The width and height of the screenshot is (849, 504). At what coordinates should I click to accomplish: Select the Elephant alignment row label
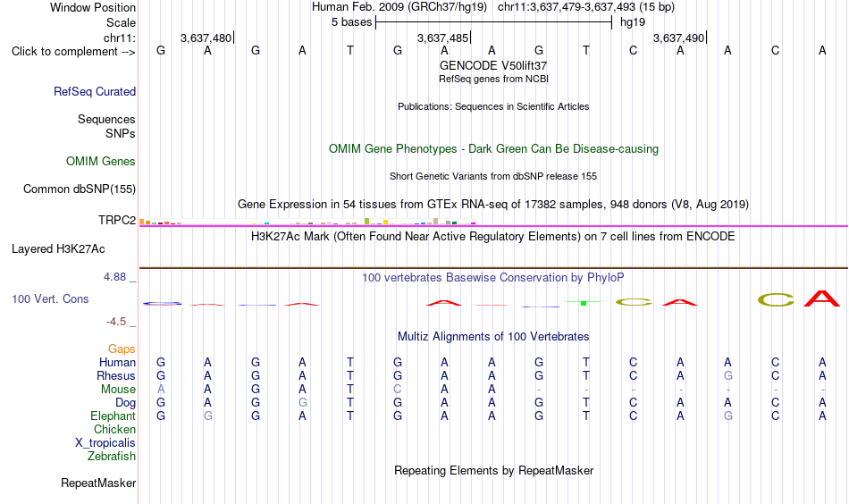(113, 416)
